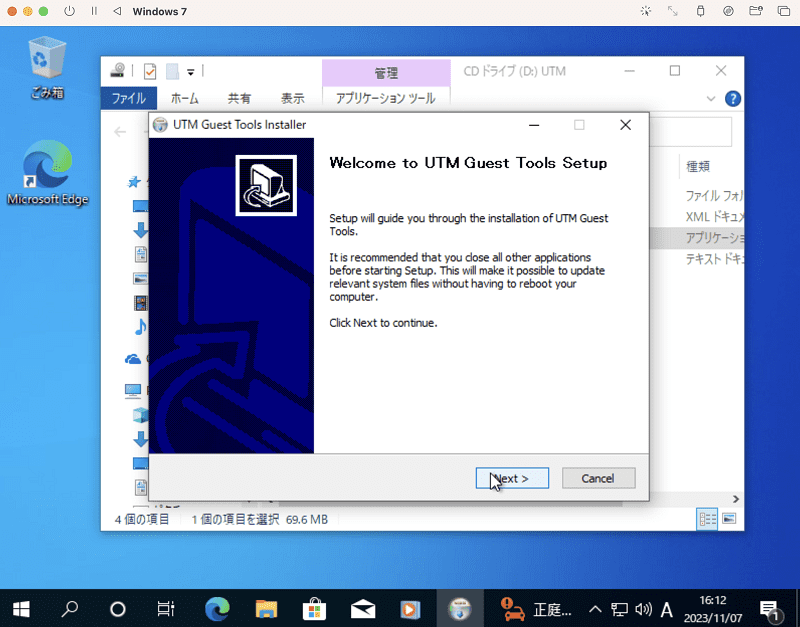800x627 pixels.
Task: Open taskbar search magnifier
Action: (x=70, y=609)
